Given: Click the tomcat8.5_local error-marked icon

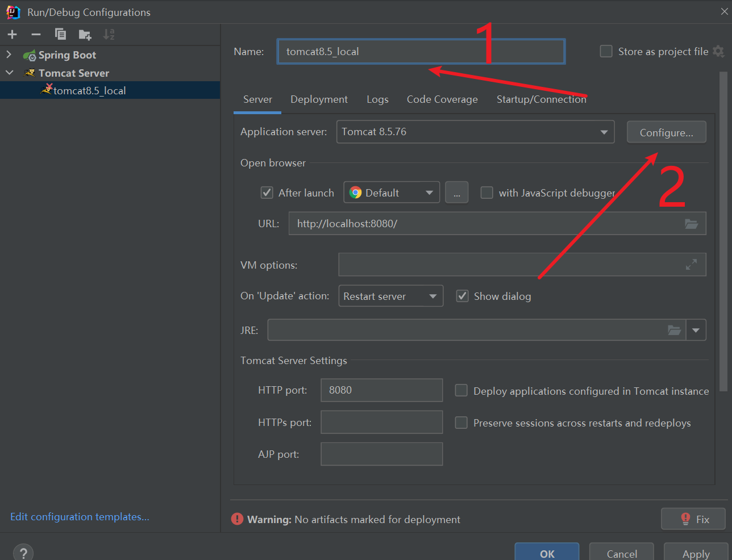Looking at the screenshot, I should pyautogui.click(x=47, y=89).
